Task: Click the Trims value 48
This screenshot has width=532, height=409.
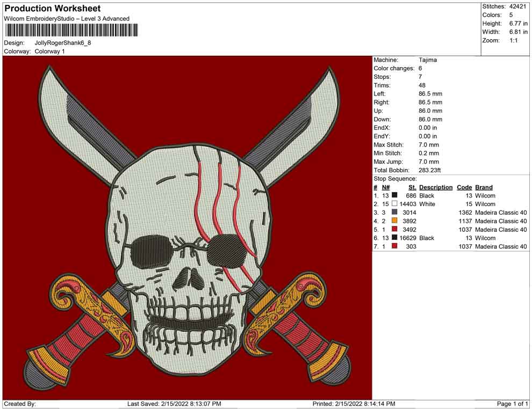Action: click(422, 85)
